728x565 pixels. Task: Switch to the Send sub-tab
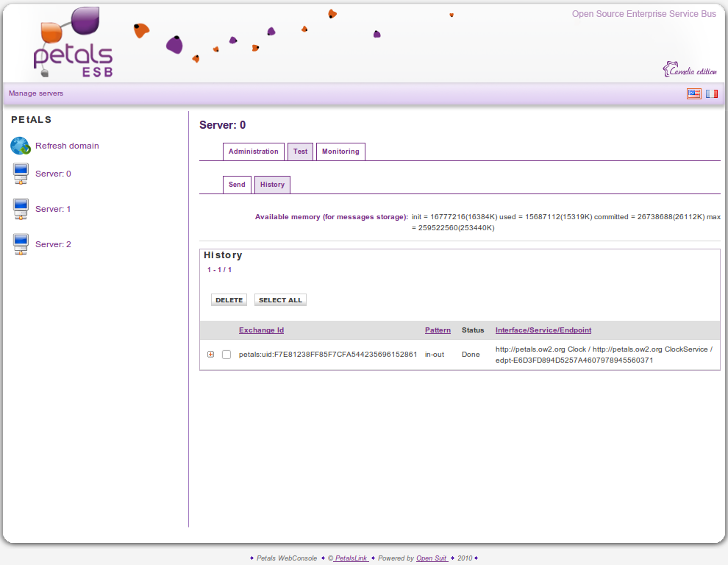[237, 185]
